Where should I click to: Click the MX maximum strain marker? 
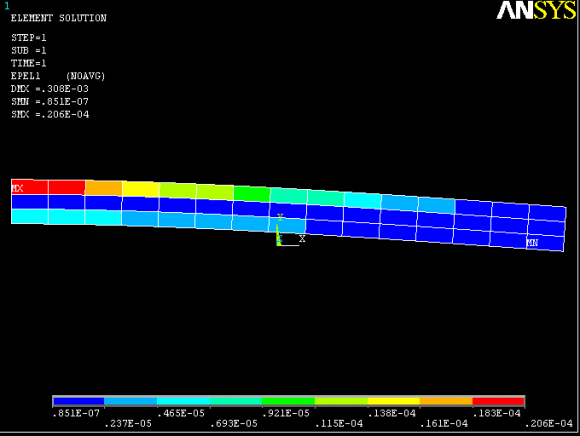[17, 189]
